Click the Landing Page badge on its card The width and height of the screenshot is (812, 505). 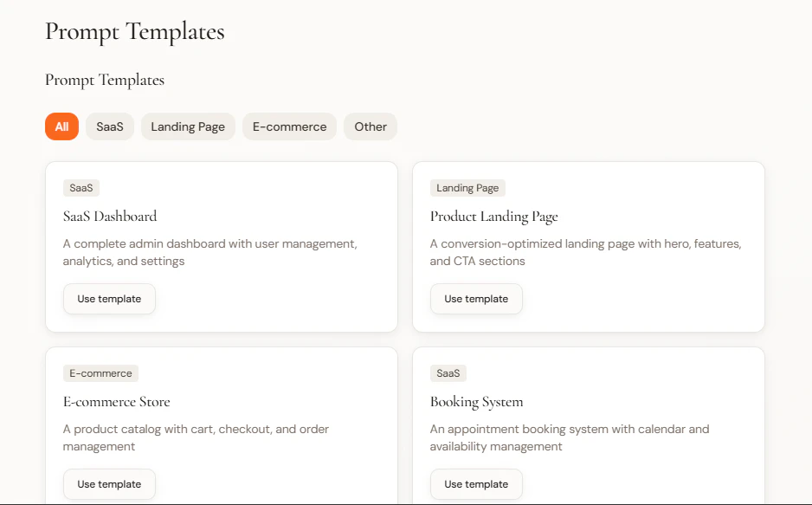[467, 187]
